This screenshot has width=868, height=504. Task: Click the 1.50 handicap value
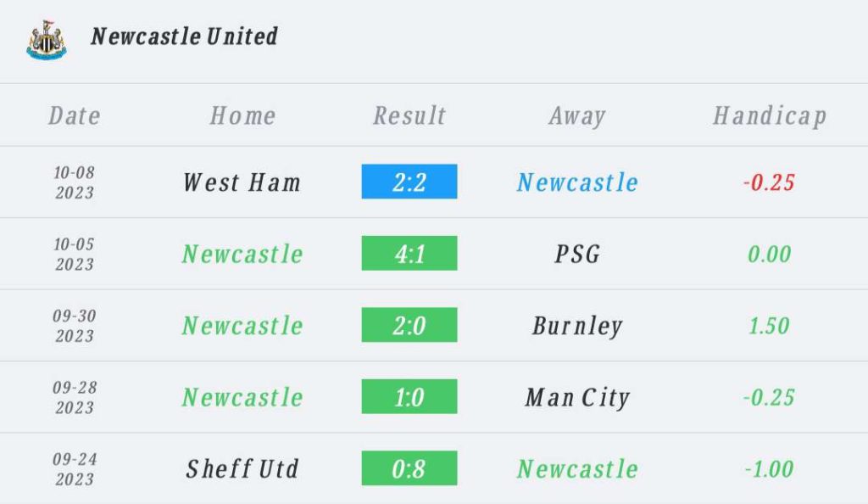point(769,326)
